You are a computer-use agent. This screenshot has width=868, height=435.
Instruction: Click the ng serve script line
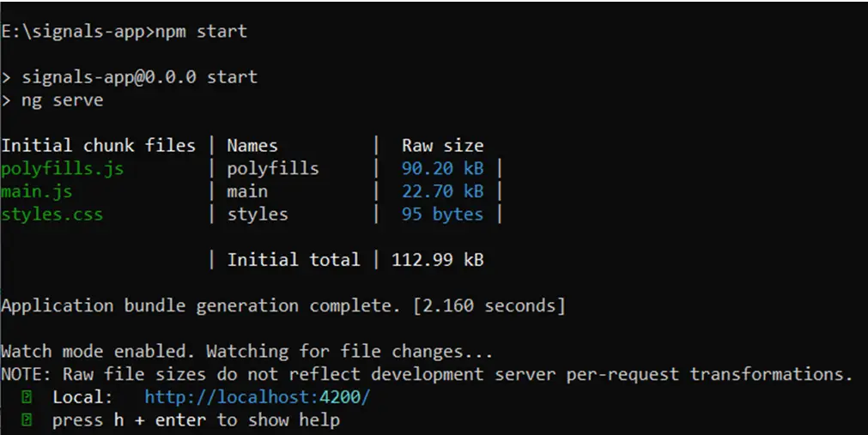click(62, 100)
